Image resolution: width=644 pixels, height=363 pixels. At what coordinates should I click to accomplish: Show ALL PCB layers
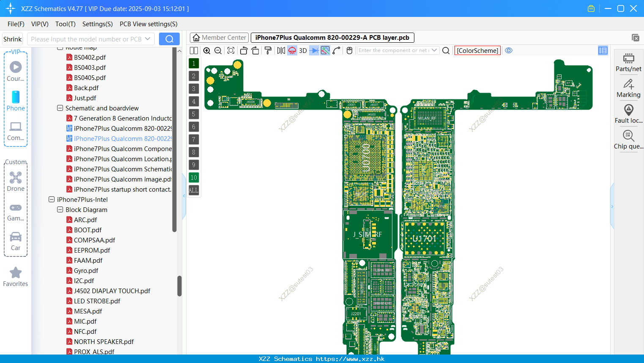click(x=194, y=190)
